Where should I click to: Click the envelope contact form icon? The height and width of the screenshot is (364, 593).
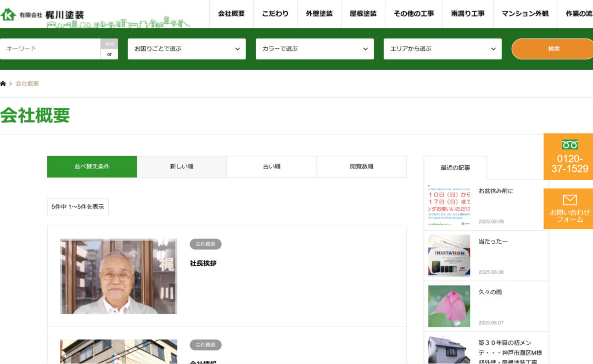pyautogui.click(x=569, y=200)
